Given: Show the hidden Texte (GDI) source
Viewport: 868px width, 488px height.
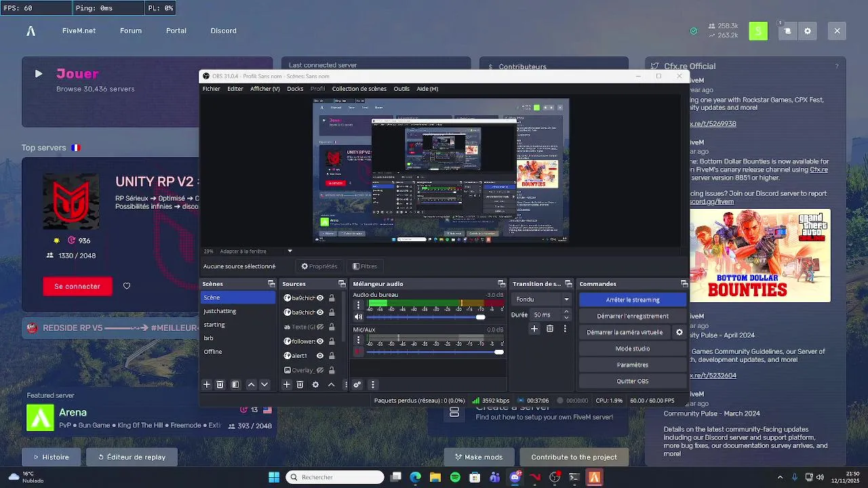Looking at the screenshot, I should click(x=320, y=327).
